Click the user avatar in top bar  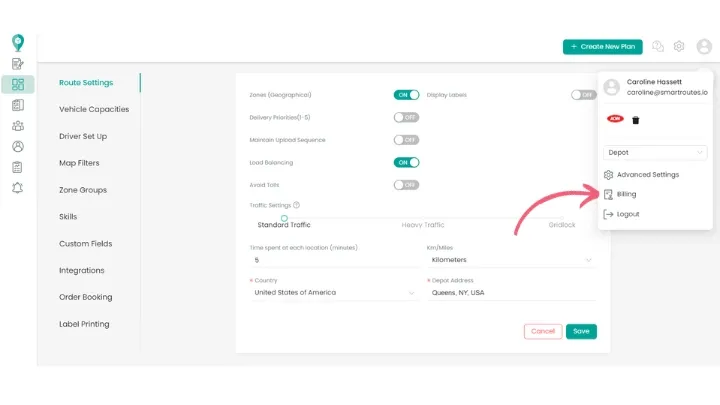[x=704, y=46]
